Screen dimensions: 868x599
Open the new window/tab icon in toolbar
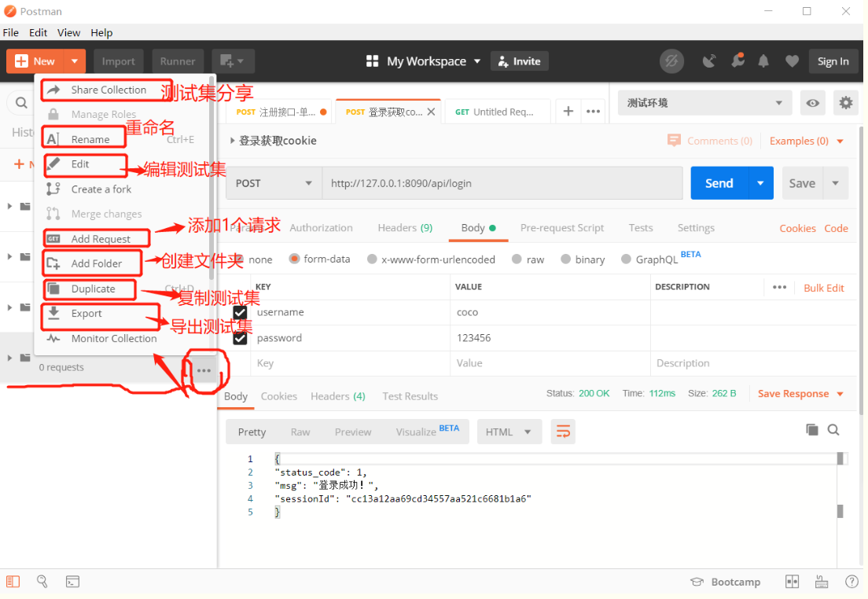point(232,61)
